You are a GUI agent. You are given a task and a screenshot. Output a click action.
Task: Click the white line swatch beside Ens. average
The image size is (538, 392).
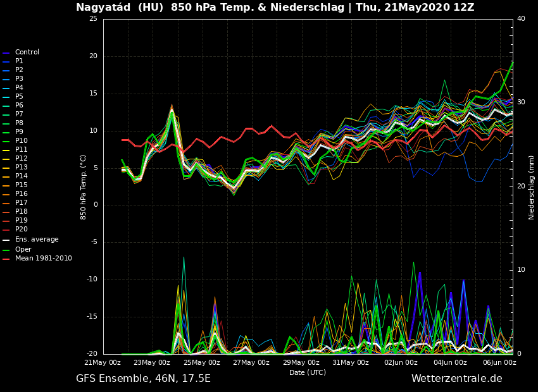(x=6, y=240)
